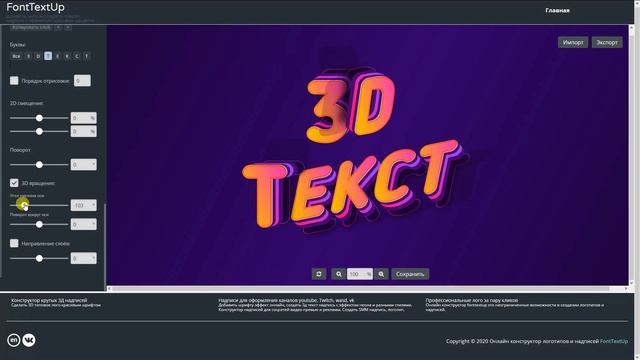This screenshot has width=640, height=360.
Task: Click the 'Сохранить' button
Action: (410, 274)
